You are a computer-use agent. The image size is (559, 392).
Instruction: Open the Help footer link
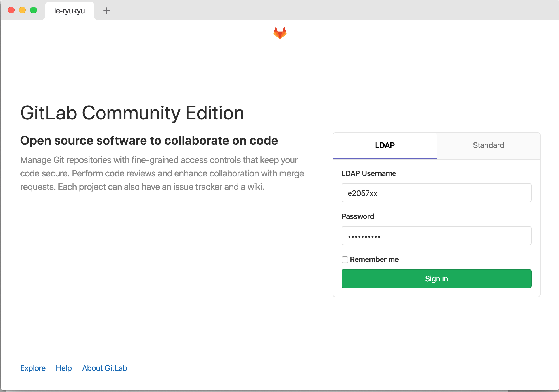(x=64, y=368)
